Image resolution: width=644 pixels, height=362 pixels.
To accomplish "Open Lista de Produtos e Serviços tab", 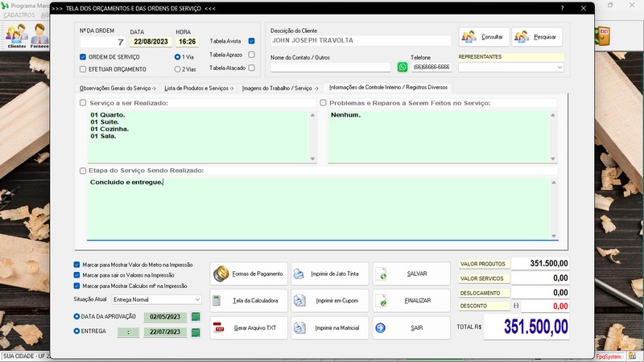I will pos(199,88).
